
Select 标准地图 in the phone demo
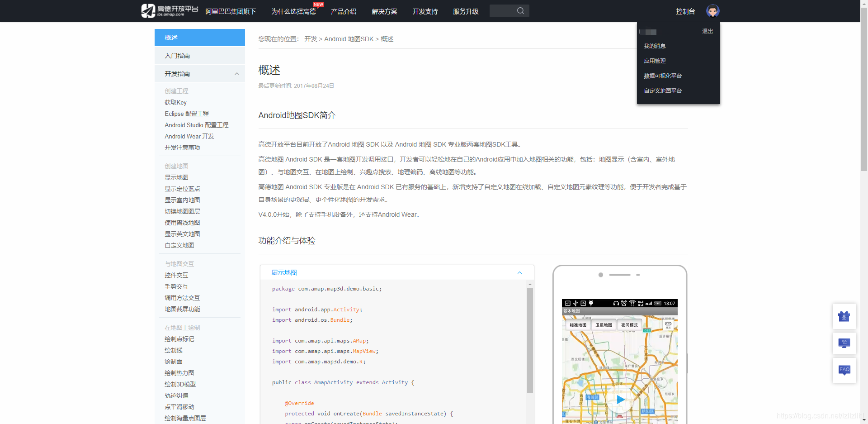pyautogui.click(x=578, y=325)
